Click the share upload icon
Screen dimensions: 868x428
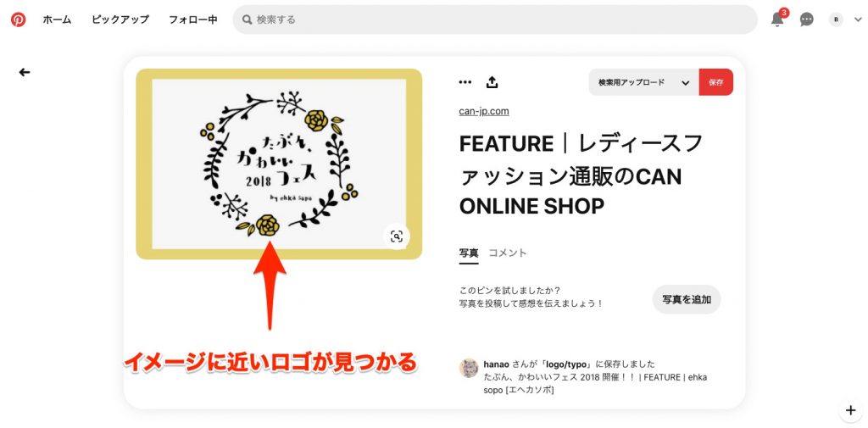492,82
